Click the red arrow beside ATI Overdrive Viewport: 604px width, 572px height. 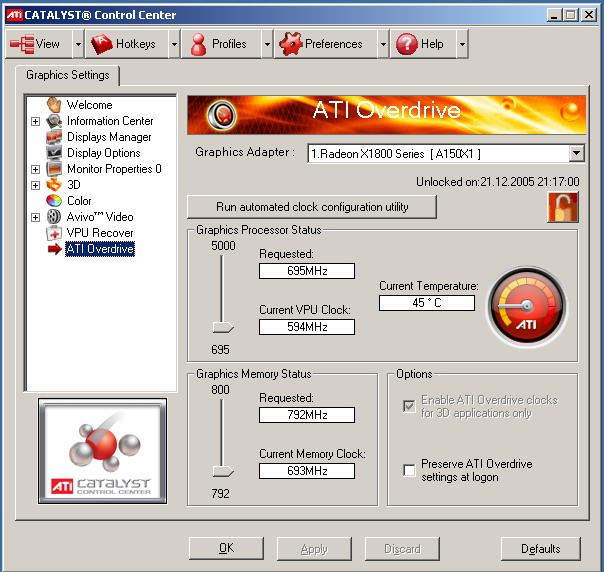click(x=55, y=249)
